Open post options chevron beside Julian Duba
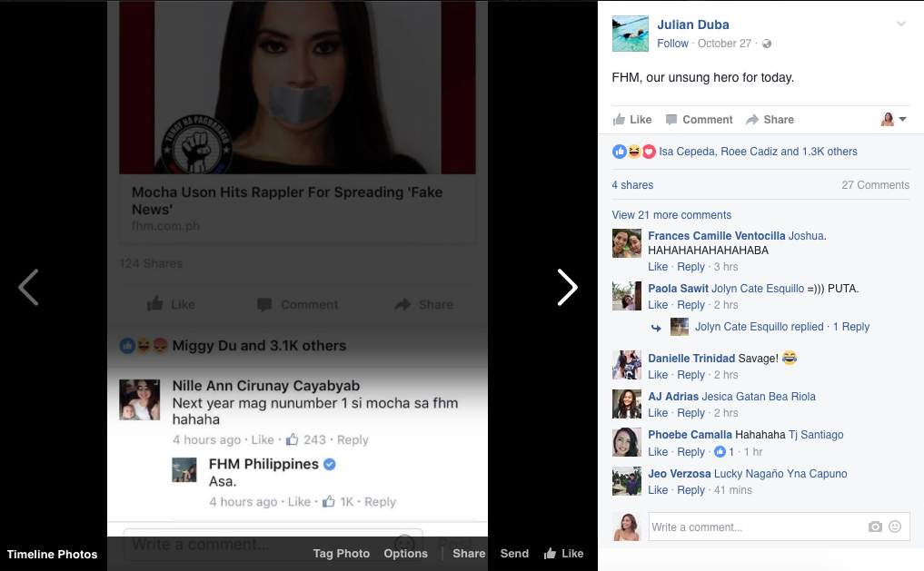Screen dimensions: 924x571 (901, 25)
